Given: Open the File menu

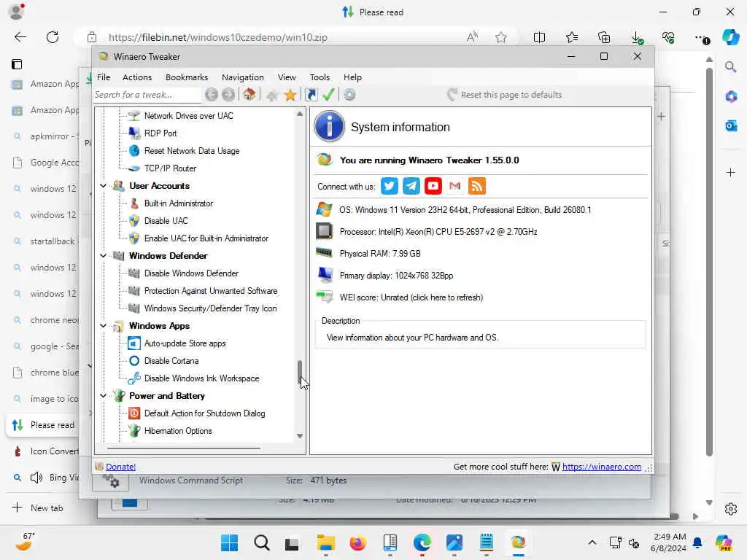Looking at the screenshot, I should pos(104,77).
